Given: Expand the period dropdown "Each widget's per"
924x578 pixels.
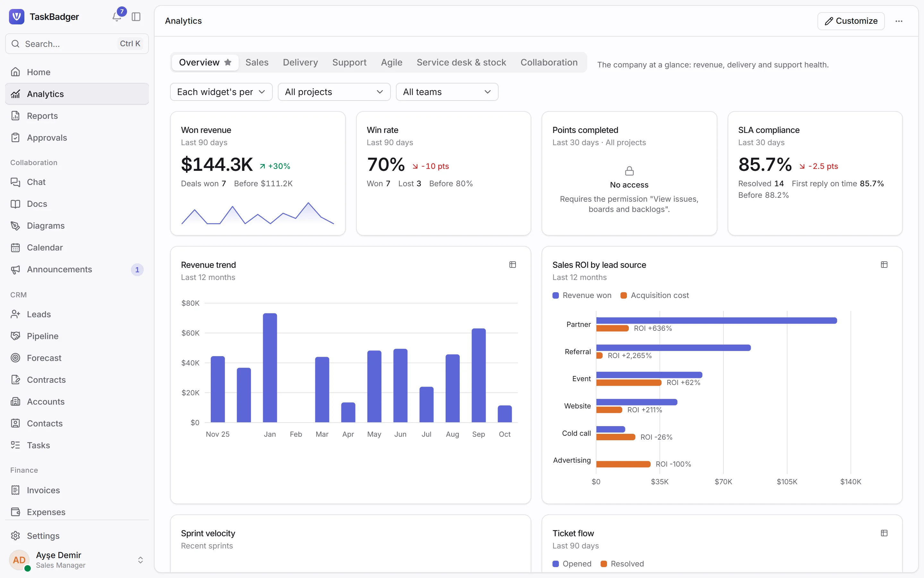Looking at the screenshot, I should (x=221, y=92).
